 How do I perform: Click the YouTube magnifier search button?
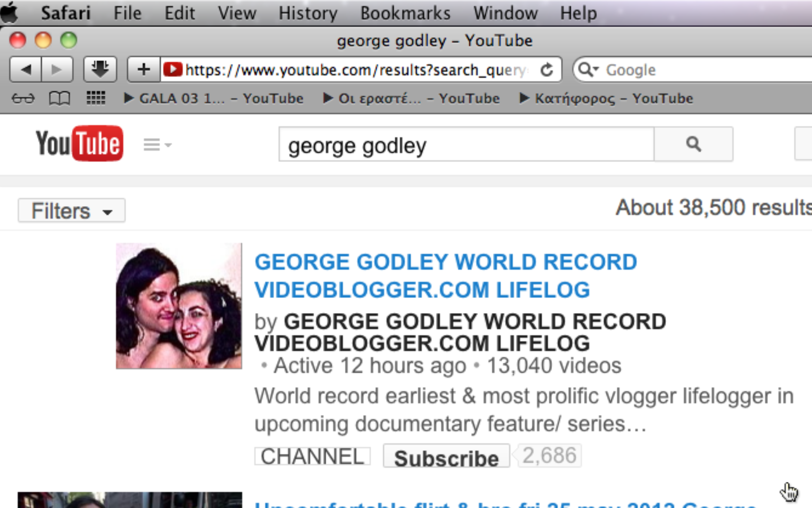(693, 144)
